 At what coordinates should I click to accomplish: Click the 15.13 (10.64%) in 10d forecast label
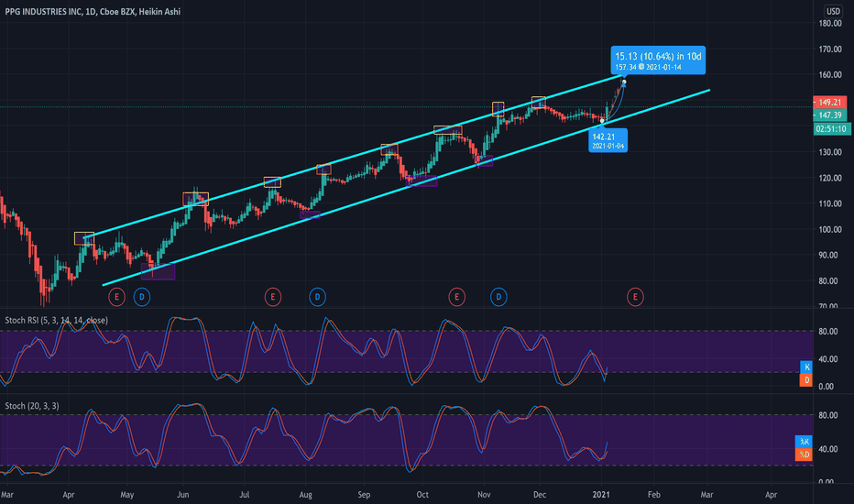658,60
